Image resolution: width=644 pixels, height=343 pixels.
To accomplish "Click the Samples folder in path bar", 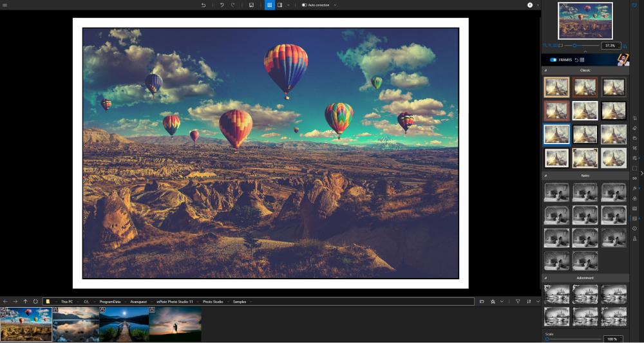I will coord(239,301).
